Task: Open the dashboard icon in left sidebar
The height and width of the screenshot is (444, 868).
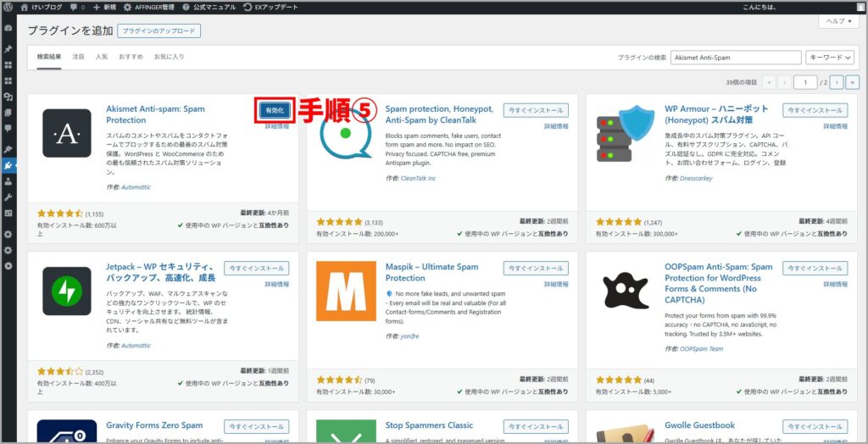Action: click(x=8, y=28)
